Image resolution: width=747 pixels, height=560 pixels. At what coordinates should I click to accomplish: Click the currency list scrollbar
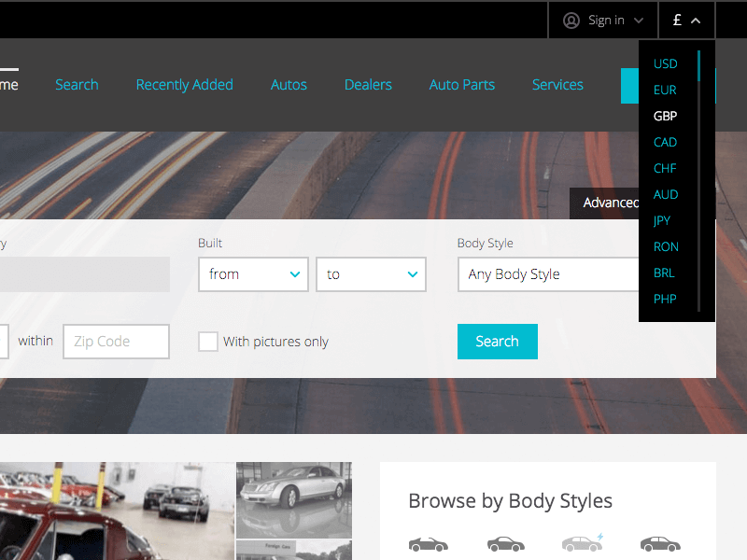698,181
